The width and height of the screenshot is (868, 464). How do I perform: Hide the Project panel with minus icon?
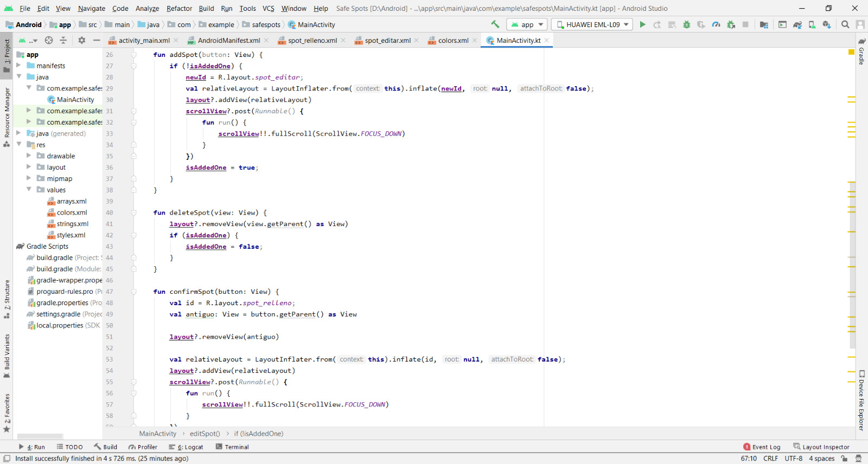click(96, 40)
